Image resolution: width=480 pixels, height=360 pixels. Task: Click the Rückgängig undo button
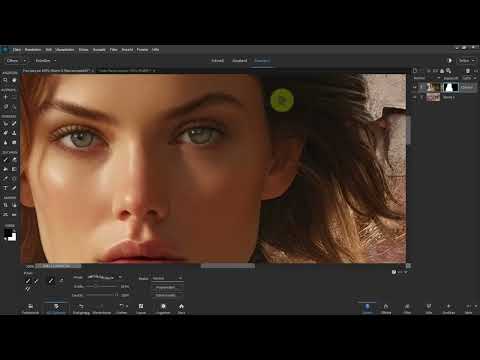click(82, 308)
